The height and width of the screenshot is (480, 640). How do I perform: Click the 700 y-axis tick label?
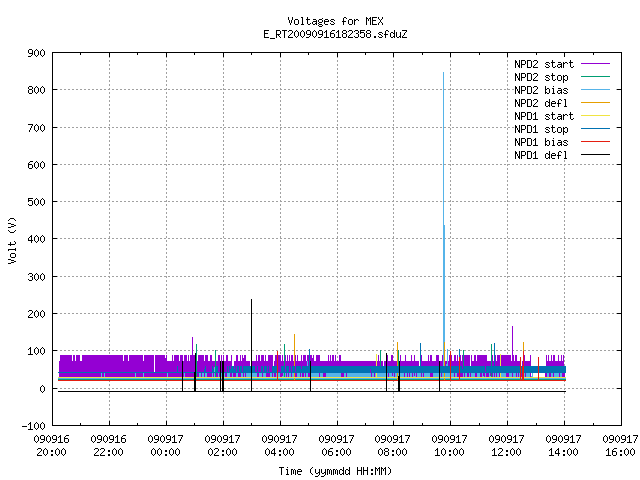click(x=36, y=128)
